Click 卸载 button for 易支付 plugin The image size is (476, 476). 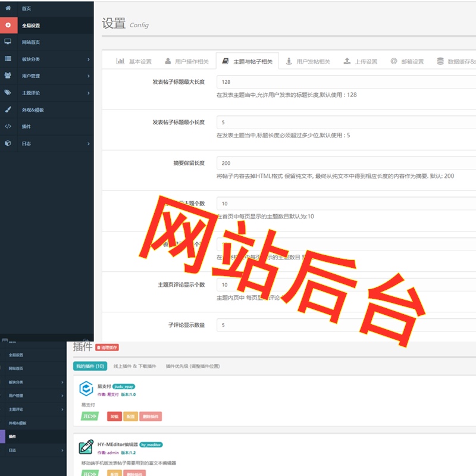114,416
